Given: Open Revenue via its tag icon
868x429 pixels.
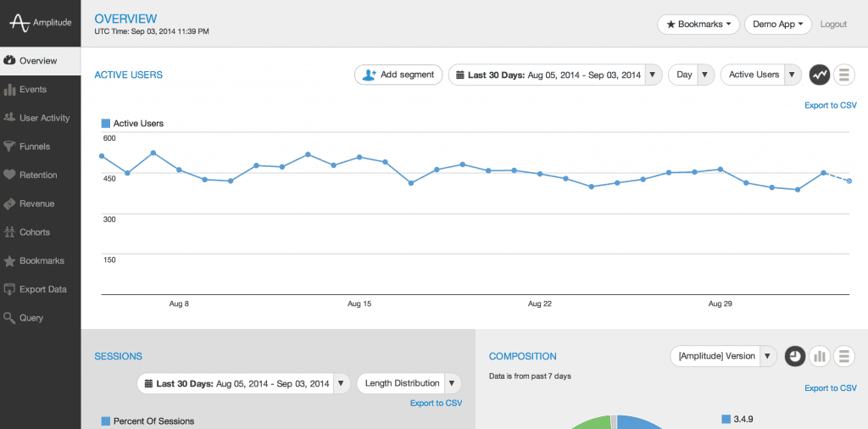Looking at the screenshot, I should 10,204.
